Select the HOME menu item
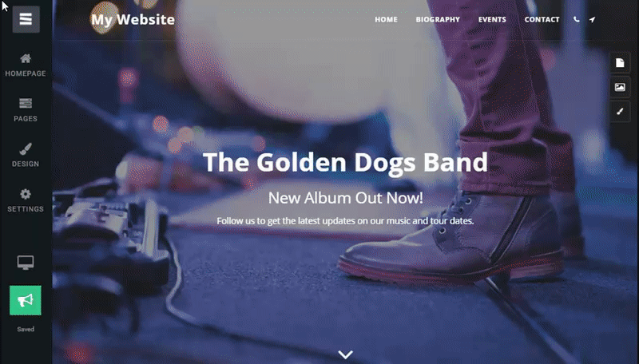 click(x=386, y=19)
